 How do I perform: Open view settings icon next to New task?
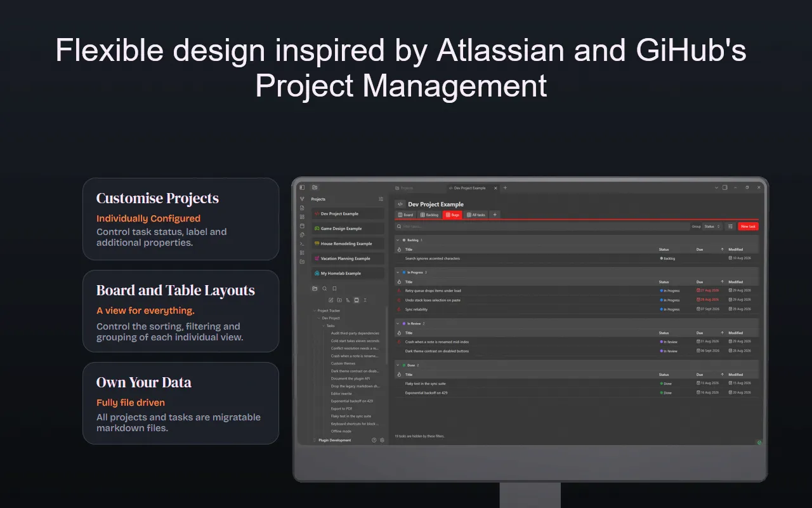click(730, 227)
